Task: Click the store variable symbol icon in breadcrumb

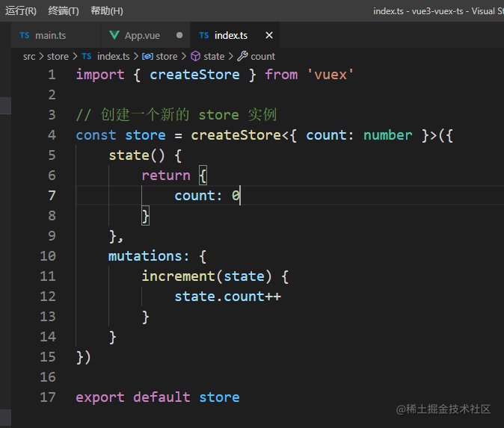Action: 147,57
